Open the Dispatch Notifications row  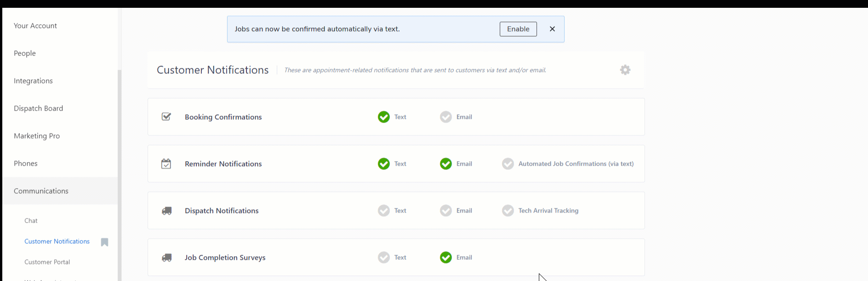tap(396, 210)
